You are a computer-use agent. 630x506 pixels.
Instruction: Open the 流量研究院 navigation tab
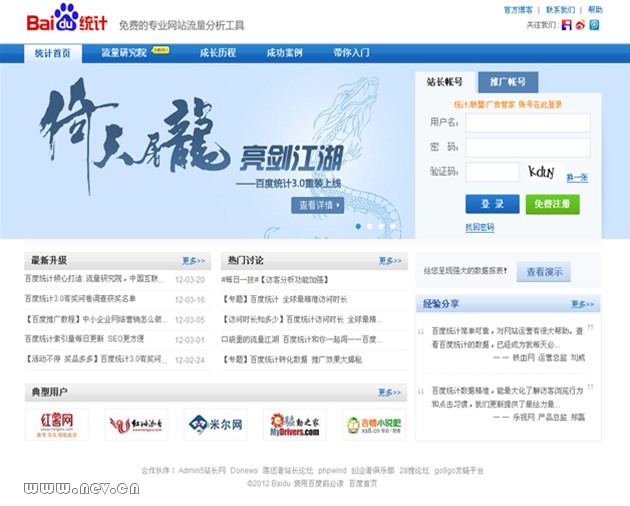pos(124,53)
